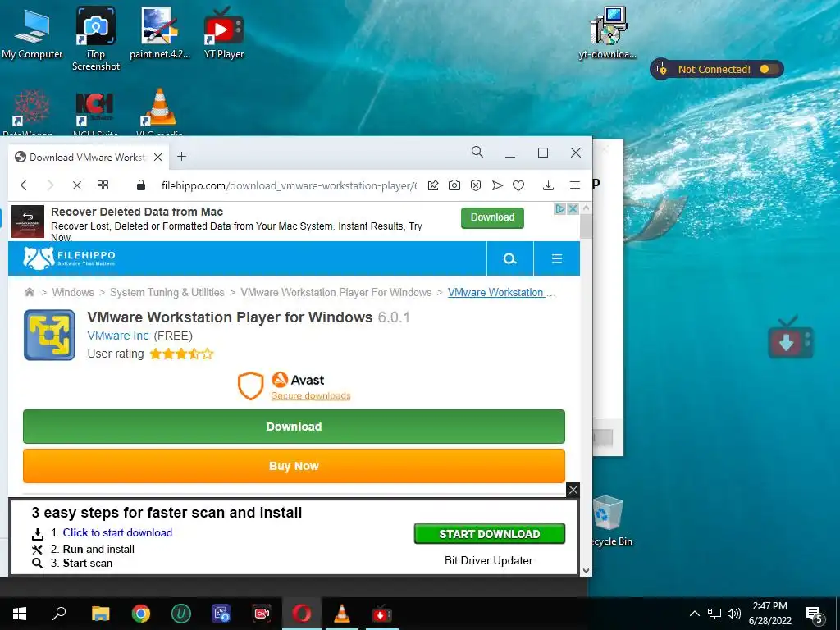
Task: Close the Download VMware Workstation tab
Action: pos(157,157)
